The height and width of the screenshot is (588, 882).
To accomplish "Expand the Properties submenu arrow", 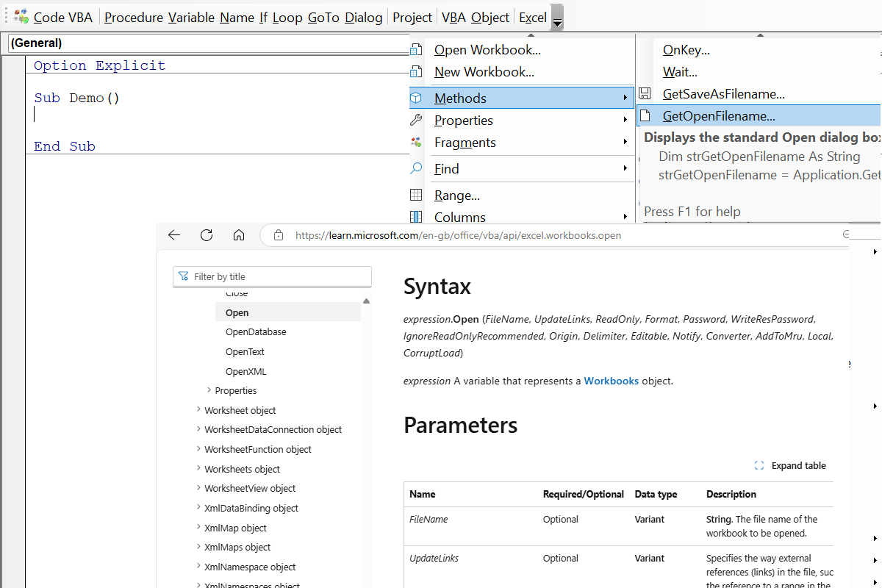I will click(x=625, y=120).
